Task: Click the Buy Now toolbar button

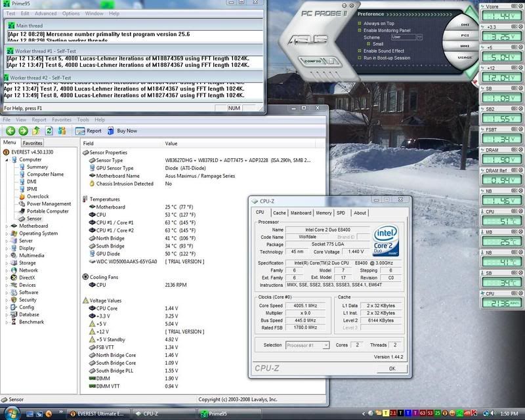Action: click(122, 131)
